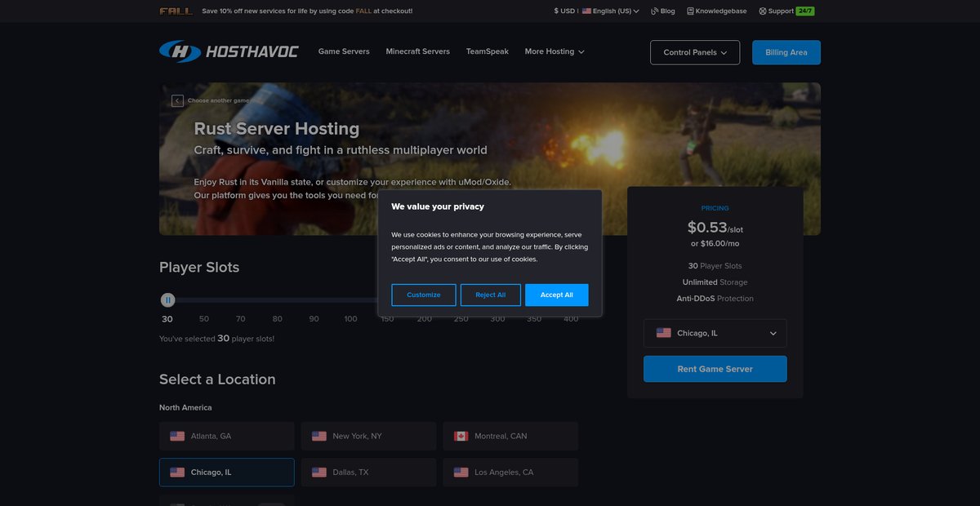Viewport: 980px width, 506px height.
Task: Click the 70 slots label
Action: 241,319
